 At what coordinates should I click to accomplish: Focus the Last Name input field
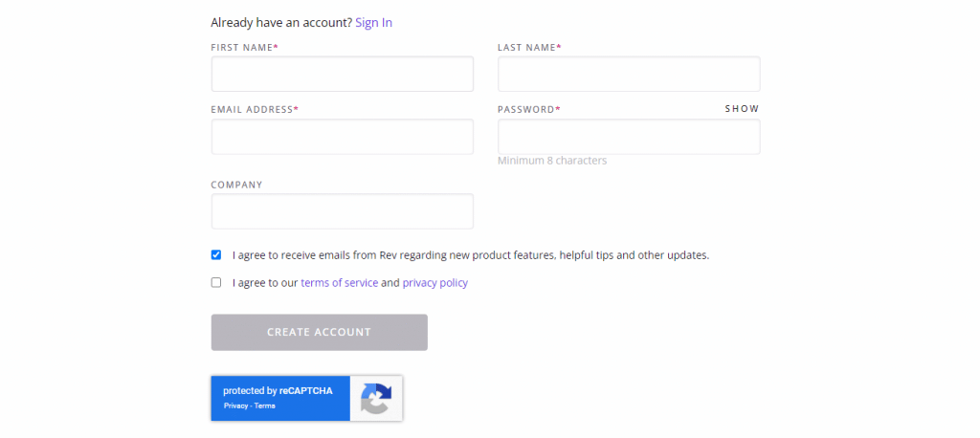(x=629, y=74)
